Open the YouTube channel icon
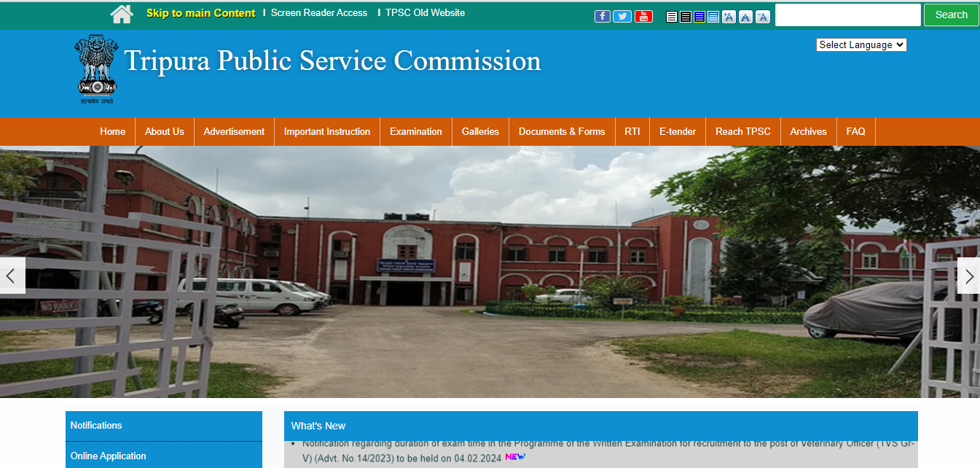The image size is (980, 468). (x=643, y=16)
